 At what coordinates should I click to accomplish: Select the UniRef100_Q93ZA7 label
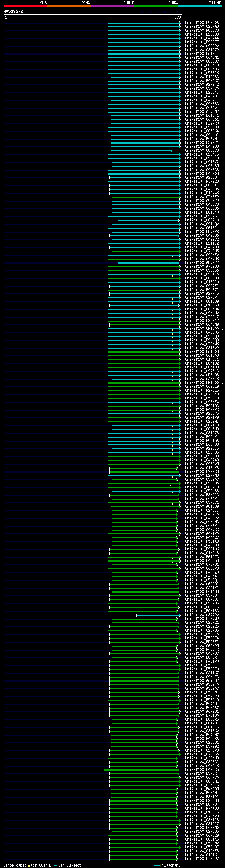[202, 422]
